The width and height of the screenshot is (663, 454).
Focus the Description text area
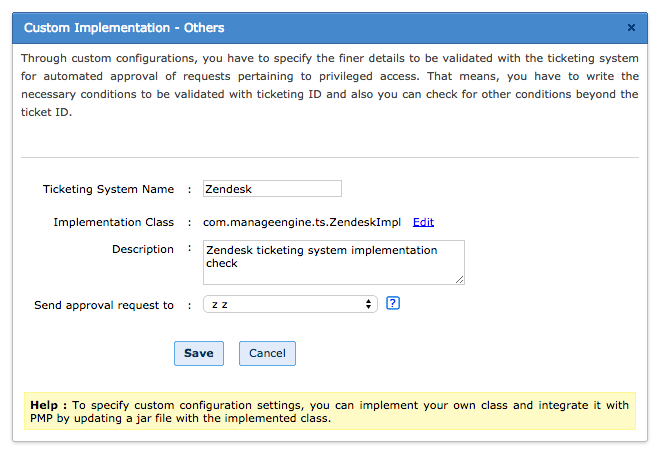[333, 261]
